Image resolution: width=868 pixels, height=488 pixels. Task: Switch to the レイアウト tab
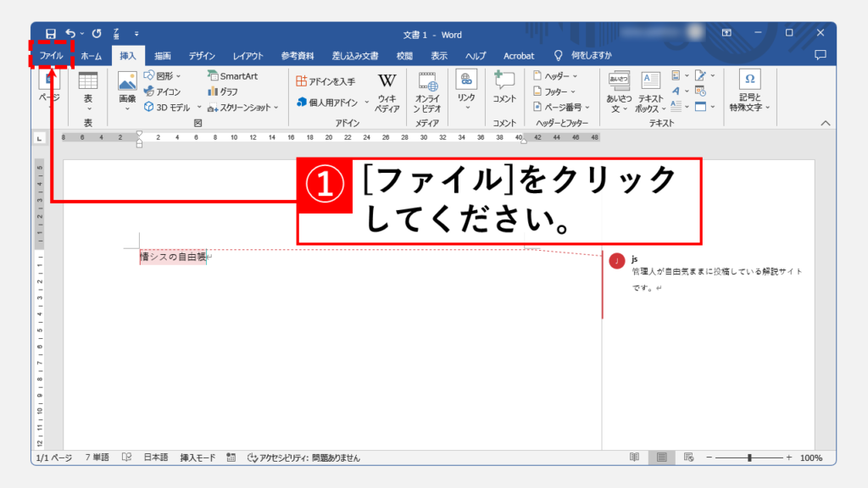click(249, 56)
